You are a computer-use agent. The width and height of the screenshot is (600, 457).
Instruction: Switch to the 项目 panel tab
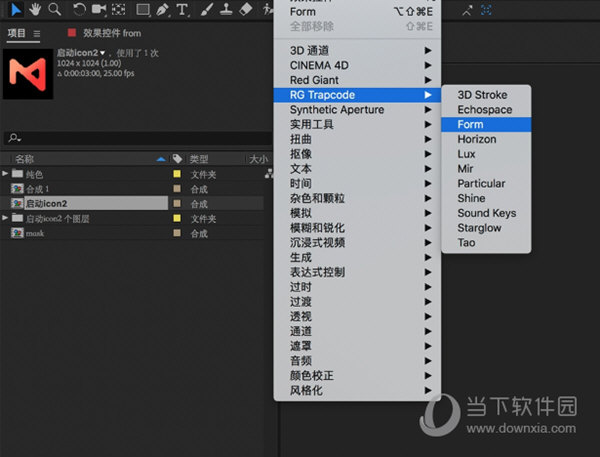tap(16, 33)
